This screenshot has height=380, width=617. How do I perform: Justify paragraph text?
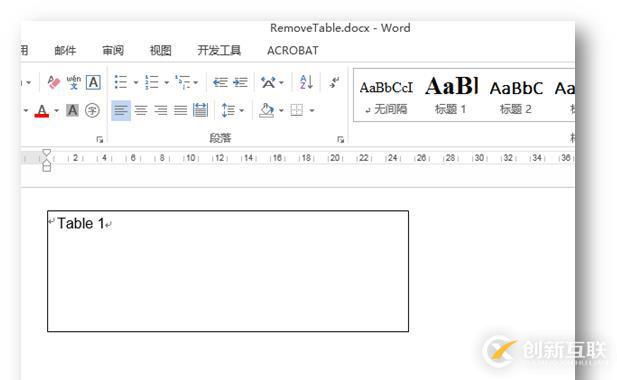[181, 111]
